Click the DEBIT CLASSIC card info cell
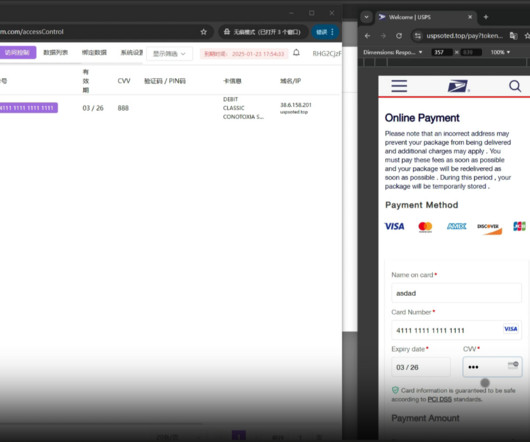This screenshot has width=530, height=442. tap(243, 108)
